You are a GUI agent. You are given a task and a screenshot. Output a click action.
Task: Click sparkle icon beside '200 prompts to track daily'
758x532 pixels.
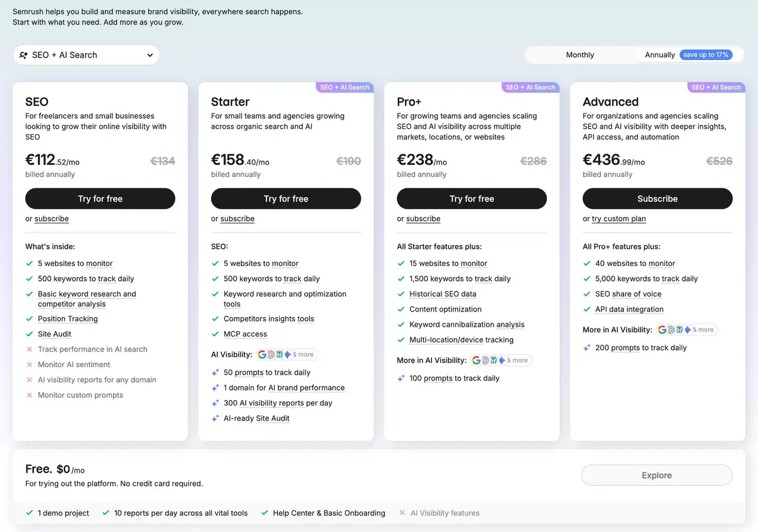[x=587, y=348]
